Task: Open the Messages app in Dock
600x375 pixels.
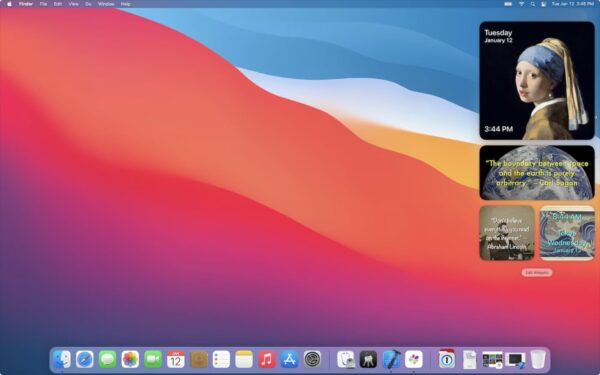Action: click(108, 360)
